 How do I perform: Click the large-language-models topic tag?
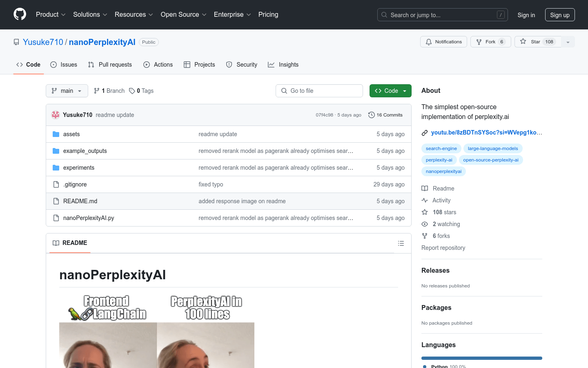[x=493, y=148]
